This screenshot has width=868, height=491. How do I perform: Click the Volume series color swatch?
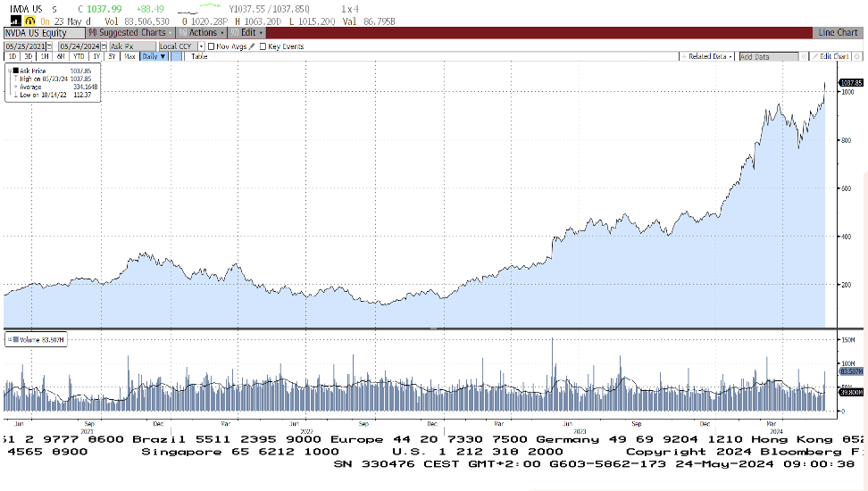pos(15,339)
